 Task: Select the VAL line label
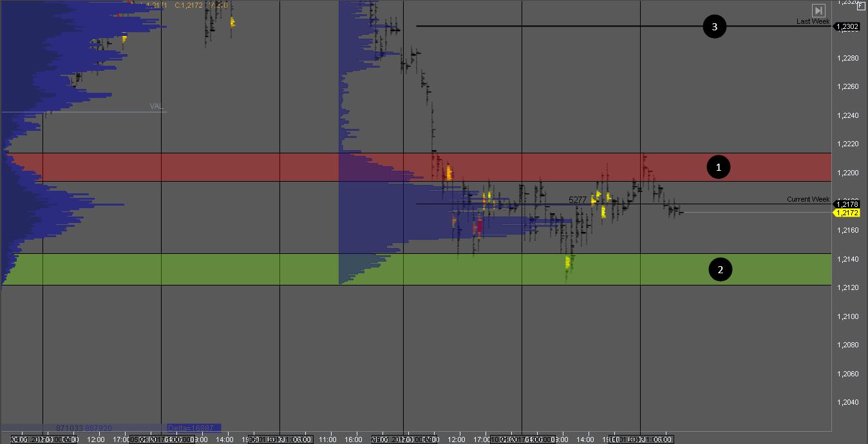pyautogui.click(x=156, y=106)
